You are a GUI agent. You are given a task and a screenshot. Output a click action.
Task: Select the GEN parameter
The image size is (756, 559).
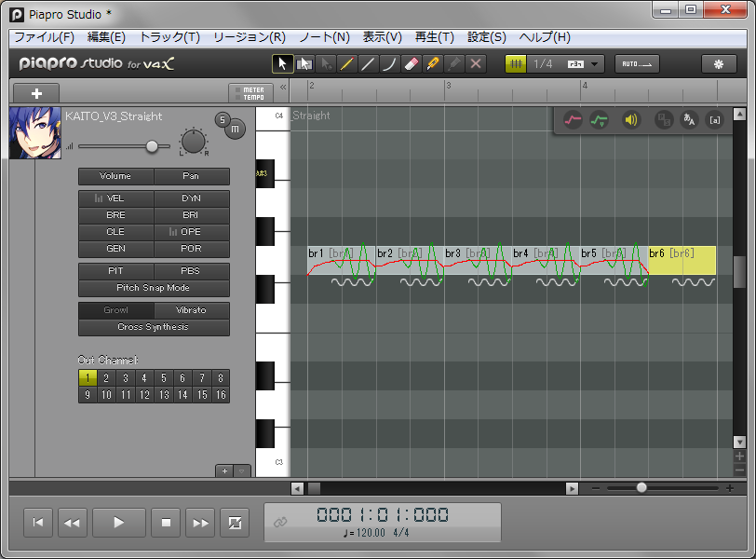point(115,249)
